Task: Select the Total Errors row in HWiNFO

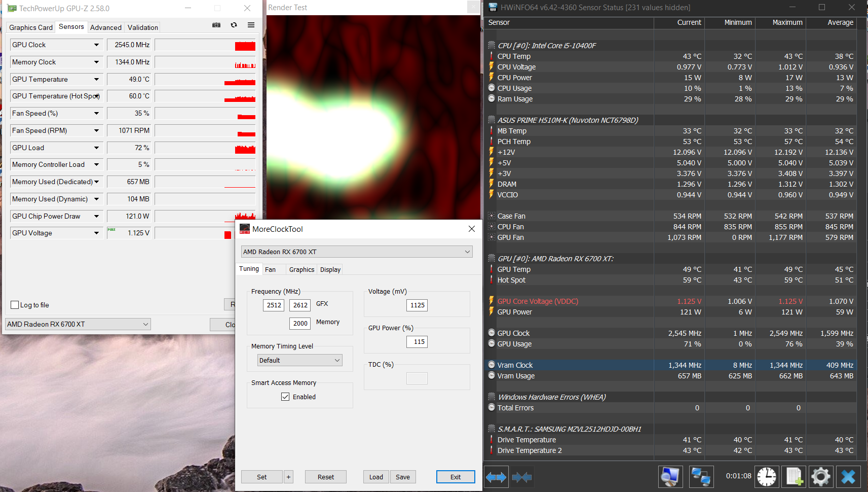Action: (x=671, y=408)
